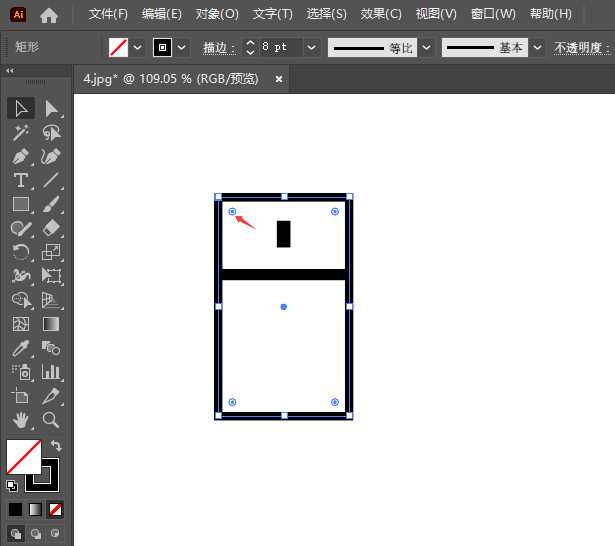Open the 对象(O) menu

[x=217, y=15]
